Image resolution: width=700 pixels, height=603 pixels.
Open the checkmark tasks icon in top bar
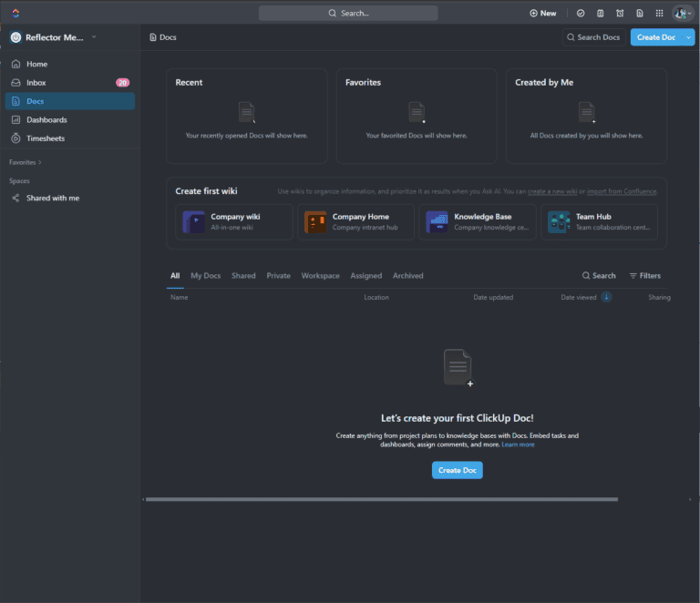click(x=581, y=14)
